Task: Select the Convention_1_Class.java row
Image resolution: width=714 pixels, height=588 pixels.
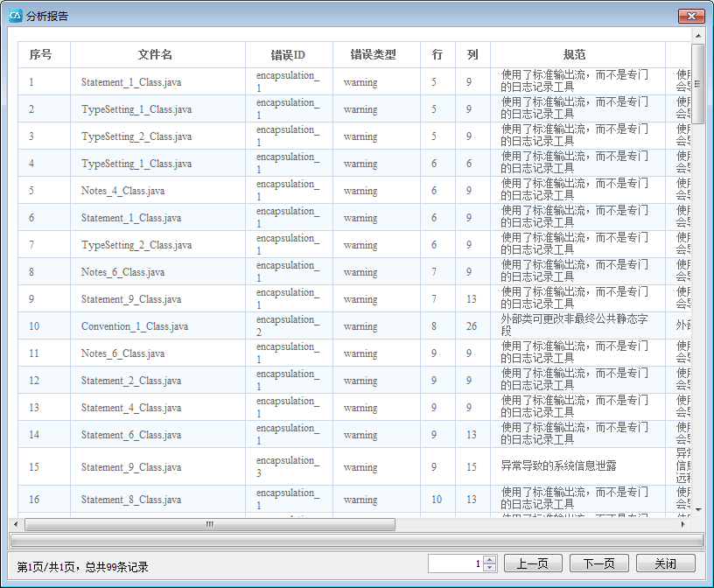Action: point(135,326)
